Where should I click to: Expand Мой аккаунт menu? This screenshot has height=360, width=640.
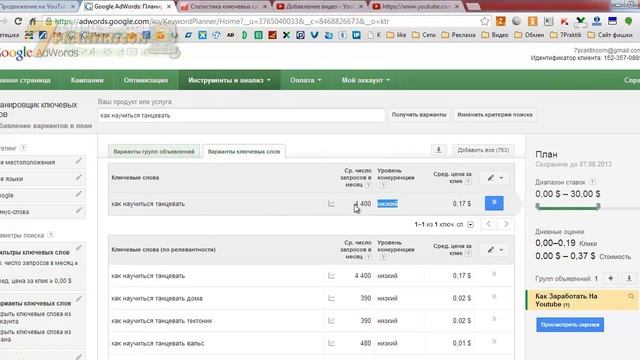(x=366, y=80)
